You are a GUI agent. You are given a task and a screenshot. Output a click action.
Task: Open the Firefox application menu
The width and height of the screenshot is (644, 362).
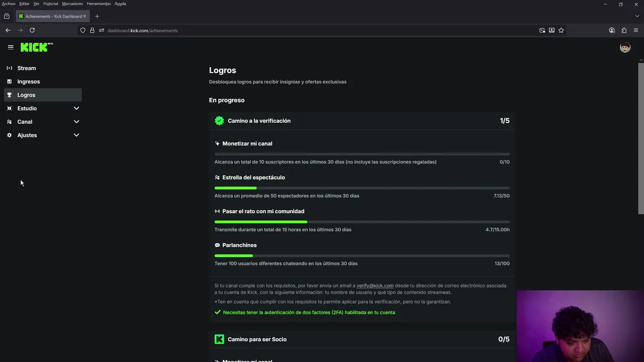point(636,30)
